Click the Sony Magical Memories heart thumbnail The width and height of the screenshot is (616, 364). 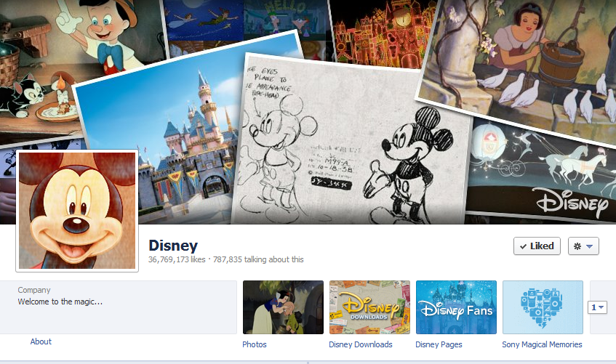pyautogui.click(x=543, y=307)
